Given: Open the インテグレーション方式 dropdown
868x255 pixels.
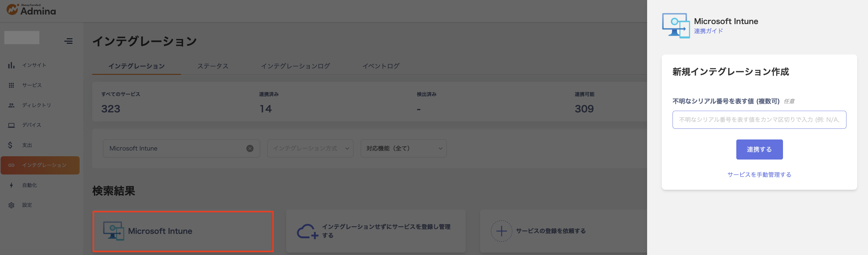Looking at the screenshot, I should [310, 148].
